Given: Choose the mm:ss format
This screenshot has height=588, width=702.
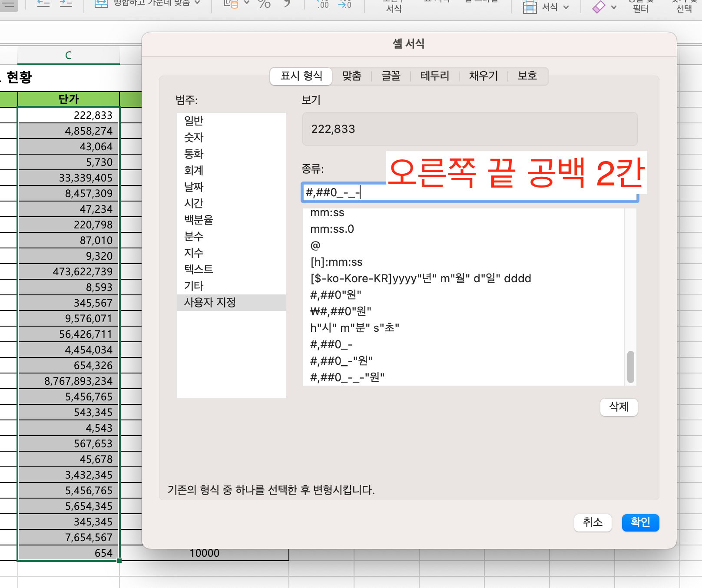Looking at the screenshot, I should pos(464,213).
